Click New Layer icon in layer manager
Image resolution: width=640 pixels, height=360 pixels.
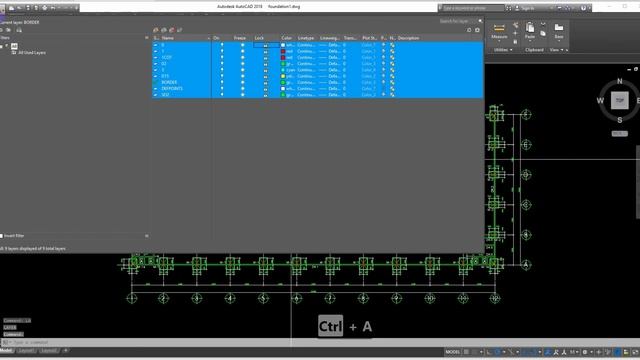tap(156, 30)
